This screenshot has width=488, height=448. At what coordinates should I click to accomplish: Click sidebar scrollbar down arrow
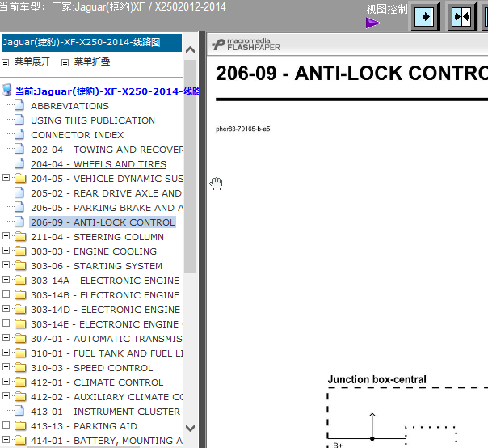tap(190, 428)
